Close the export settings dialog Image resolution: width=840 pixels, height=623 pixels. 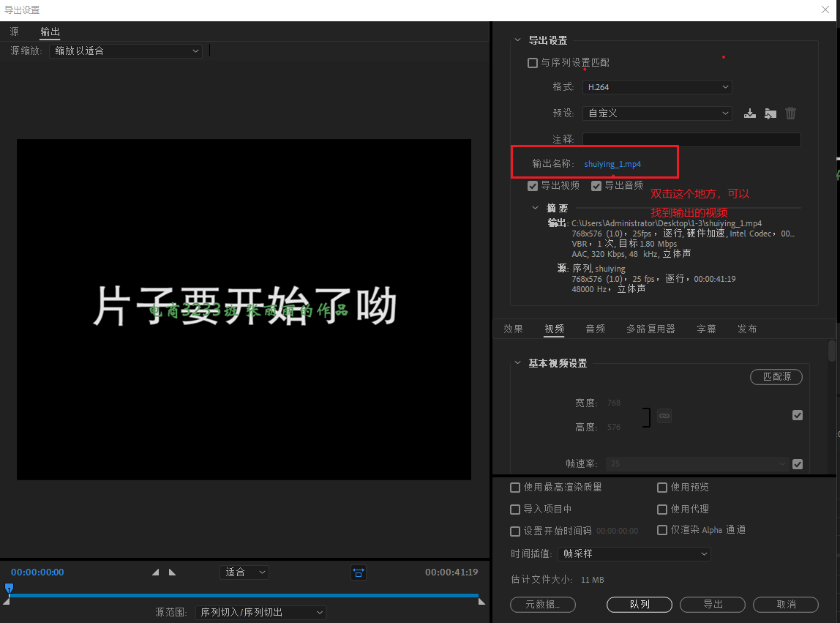pyautogui.click(x=825, y=10)
